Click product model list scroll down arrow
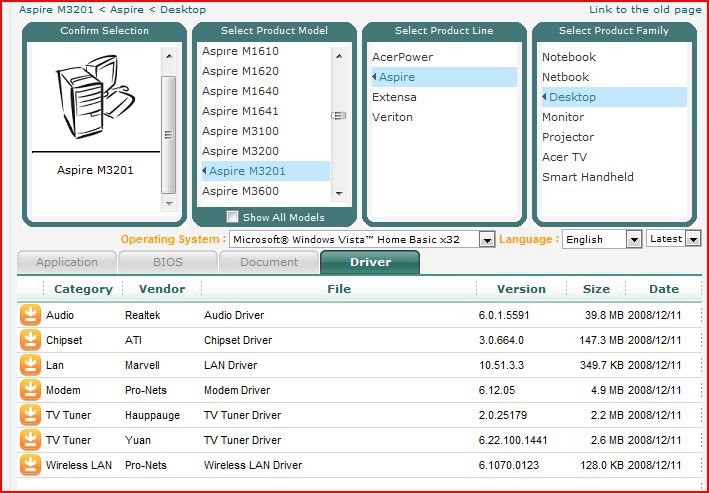Viewport: 709px width, 493px height. point(339,194)
